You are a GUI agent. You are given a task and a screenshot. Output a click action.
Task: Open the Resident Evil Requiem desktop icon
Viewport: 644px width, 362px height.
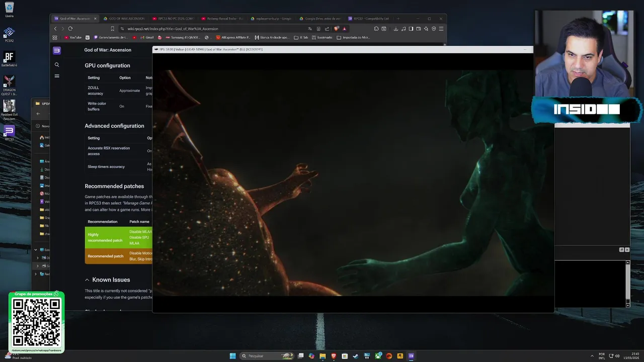click(9, 110)
